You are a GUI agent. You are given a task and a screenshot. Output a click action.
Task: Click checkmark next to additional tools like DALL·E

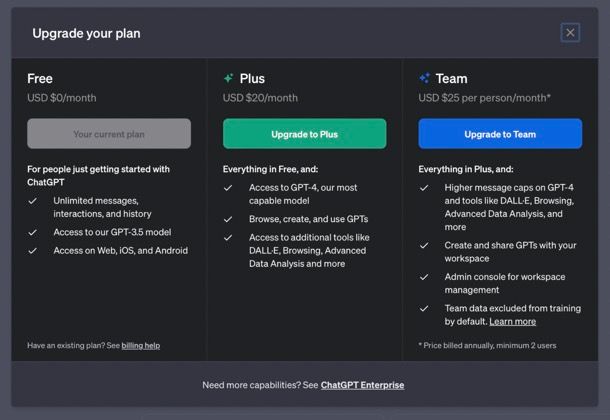228,238
